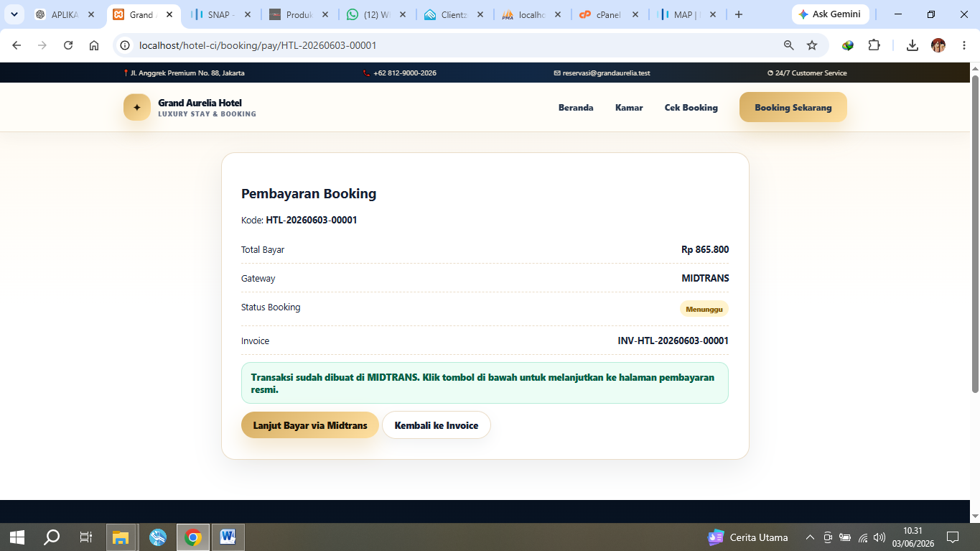The height and width of the screenshot is (551, 980).
Task: Click the browser Back arrow
Action: [17, 45]
